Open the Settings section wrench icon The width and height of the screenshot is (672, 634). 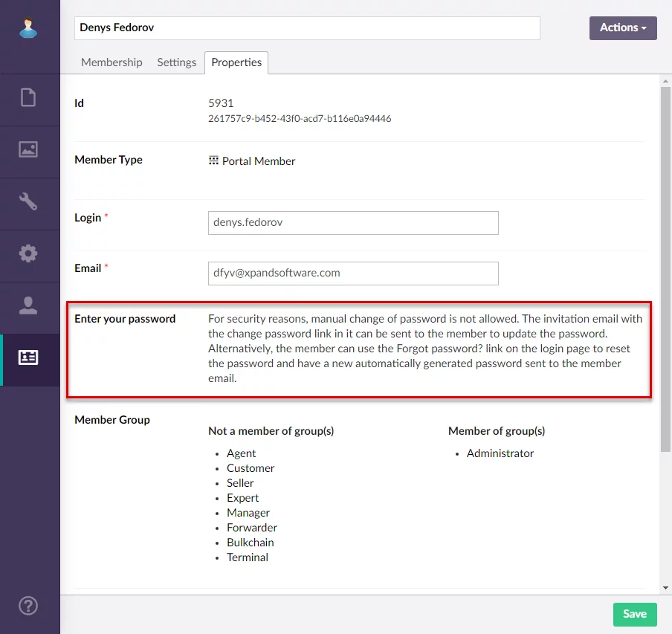click(x=28, y=201)
